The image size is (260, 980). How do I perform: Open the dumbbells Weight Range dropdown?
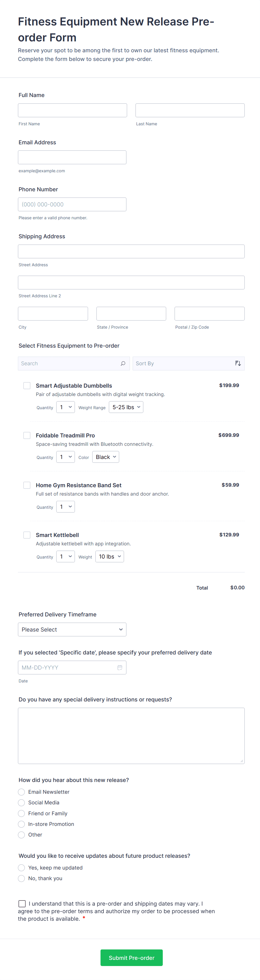click(126, 407)
